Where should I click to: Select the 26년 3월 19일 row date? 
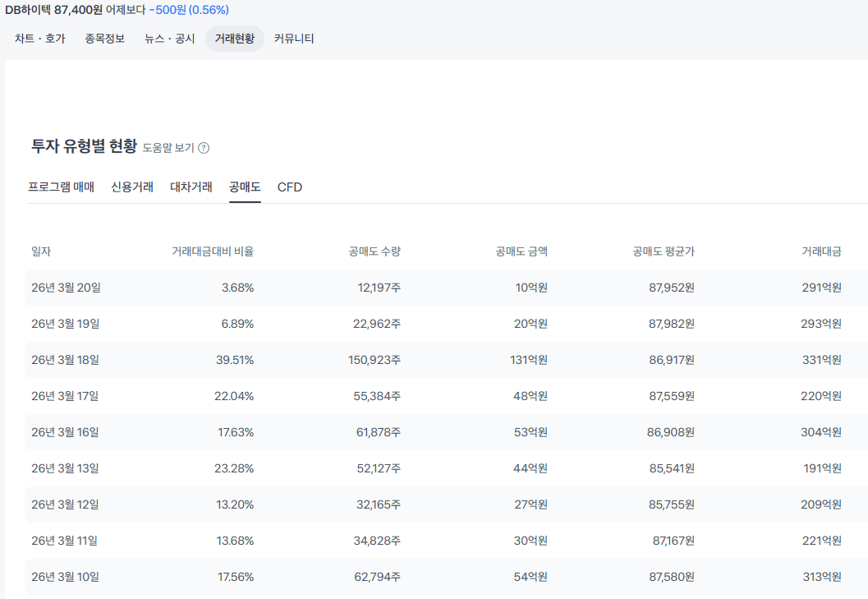(66, 324)
